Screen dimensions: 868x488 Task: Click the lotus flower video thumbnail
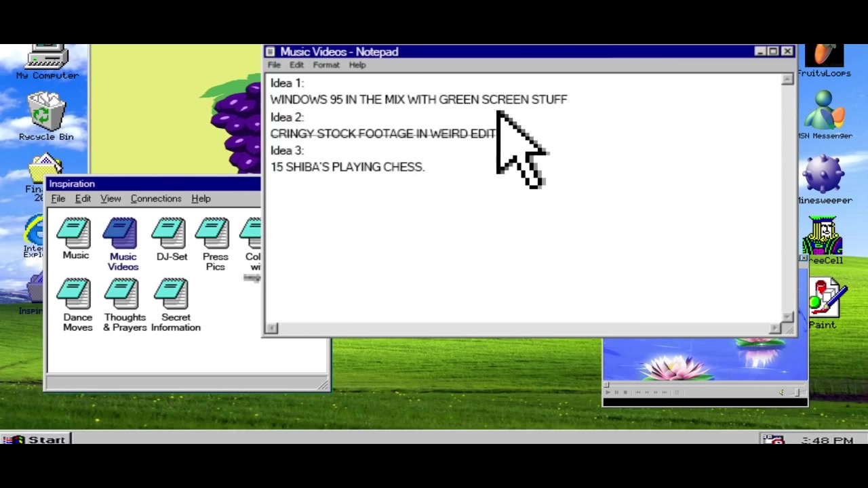click(705, 361)
